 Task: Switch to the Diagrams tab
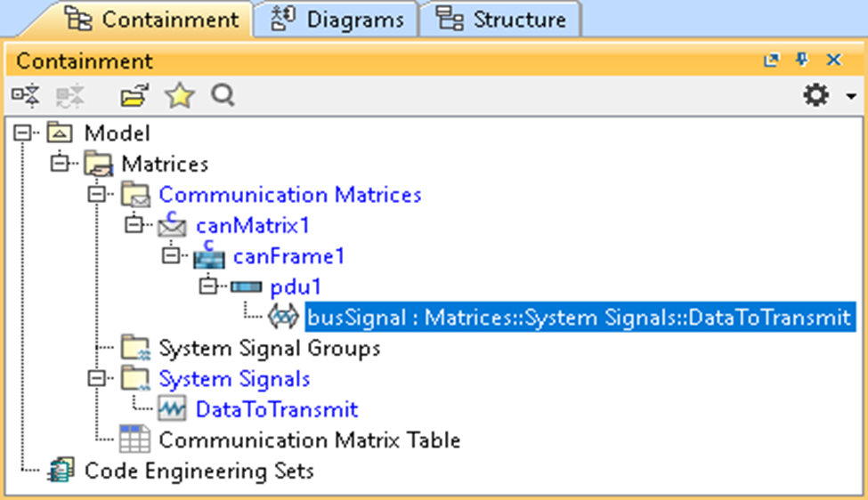tap(337, 20)
